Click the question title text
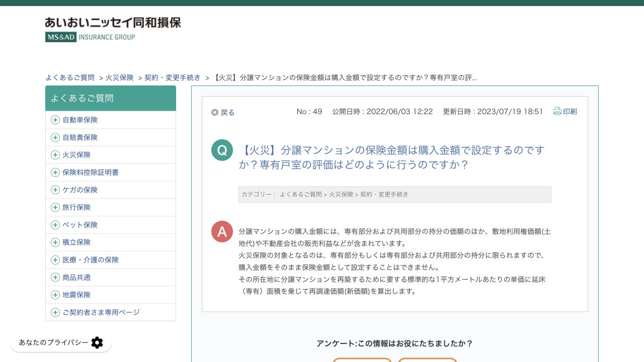This screenshot has height=362, width=644. point(391,157)
